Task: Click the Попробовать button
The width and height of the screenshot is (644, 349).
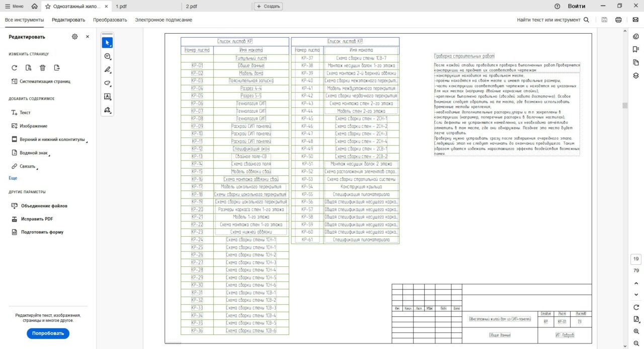Action: click(48, 333)
